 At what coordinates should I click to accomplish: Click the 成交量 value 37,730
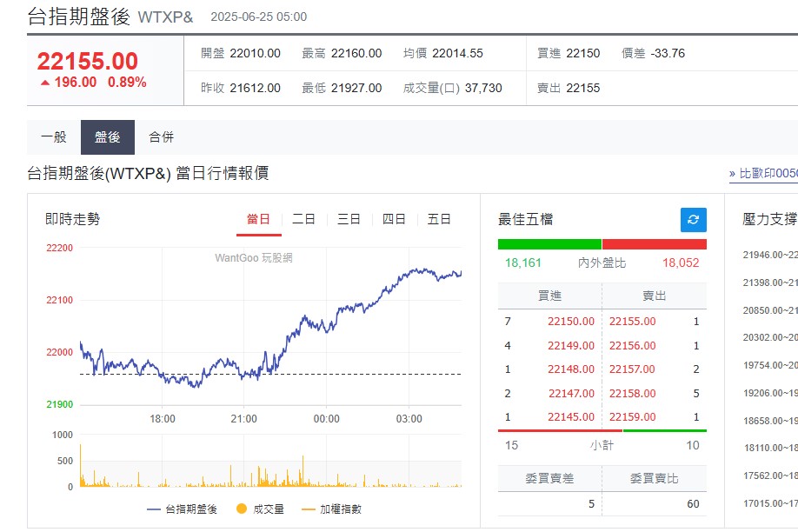click(483, 88)
